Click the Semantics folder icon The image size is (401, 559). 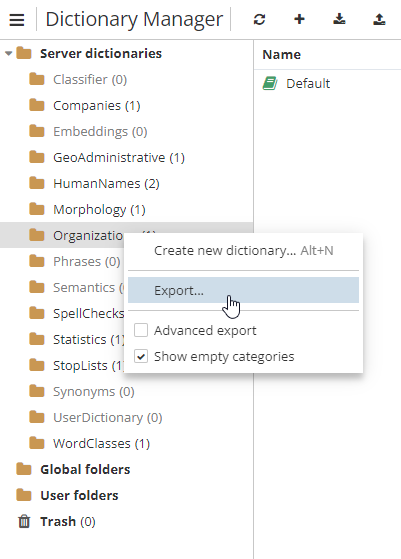point(37,287)
